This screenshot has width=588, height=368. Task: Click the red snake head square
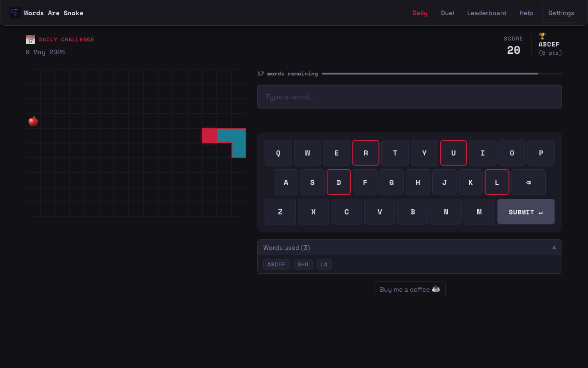tap(209, 136)
